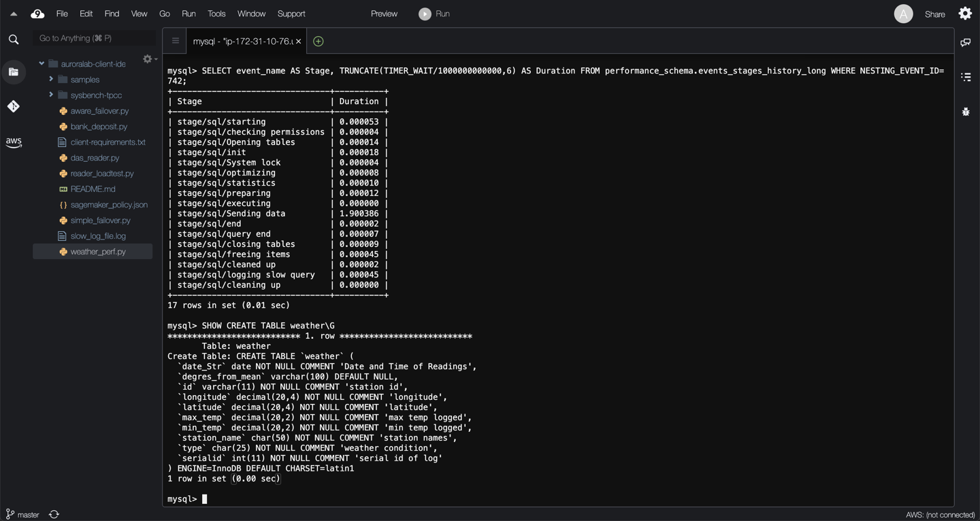The image size is (980, 521).
Task: Expand the sysbench-tpcc folder
Action: pyautogui.click(x=51, y=95)
